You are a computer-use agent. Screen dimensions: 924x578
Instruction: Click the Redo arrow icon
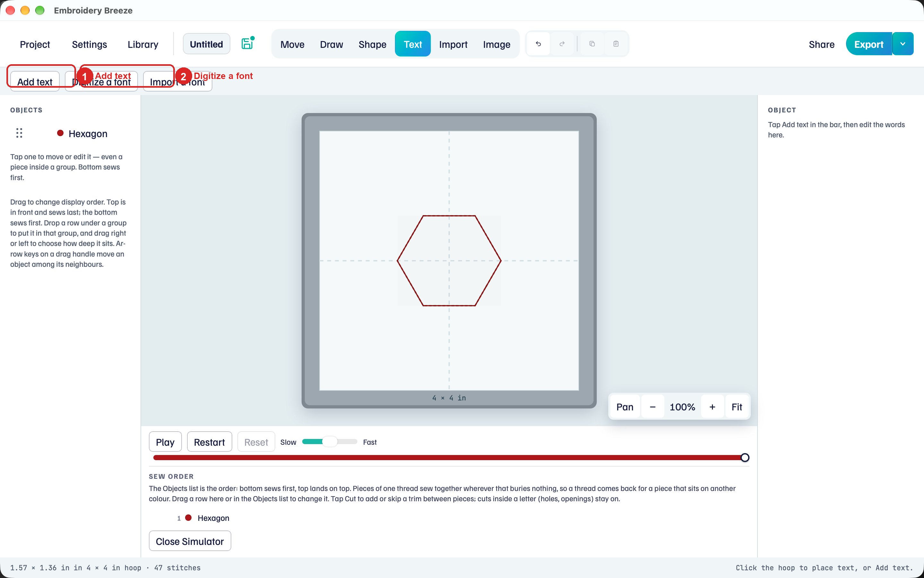pos(562,44)
